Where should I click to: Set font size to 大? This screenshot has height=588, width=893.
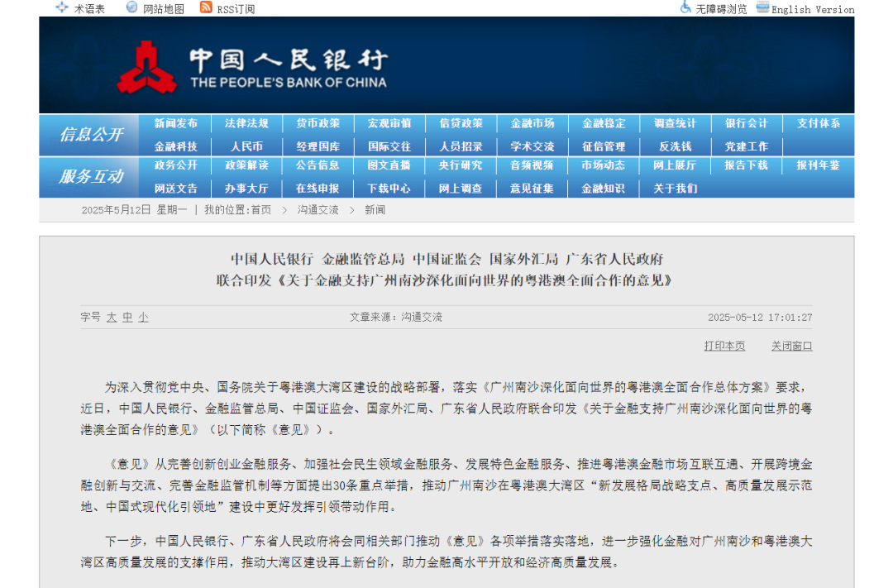(112, 318)
